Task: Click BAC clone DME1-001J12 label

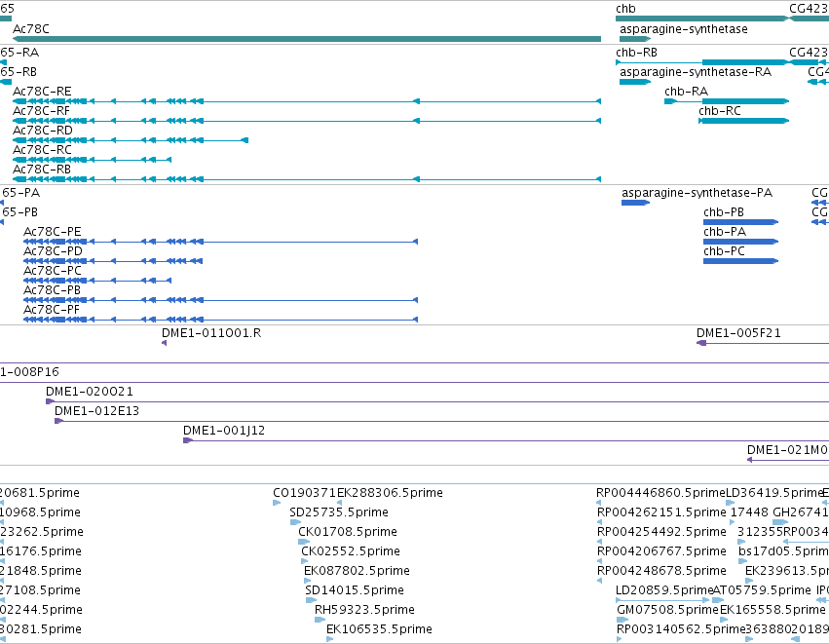Action: tap(224, 431)
